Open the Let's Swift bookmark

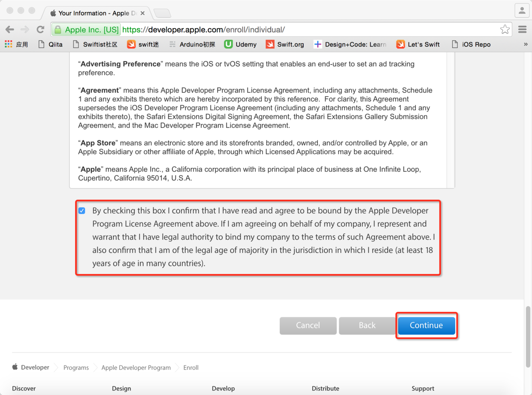point(418,44)
